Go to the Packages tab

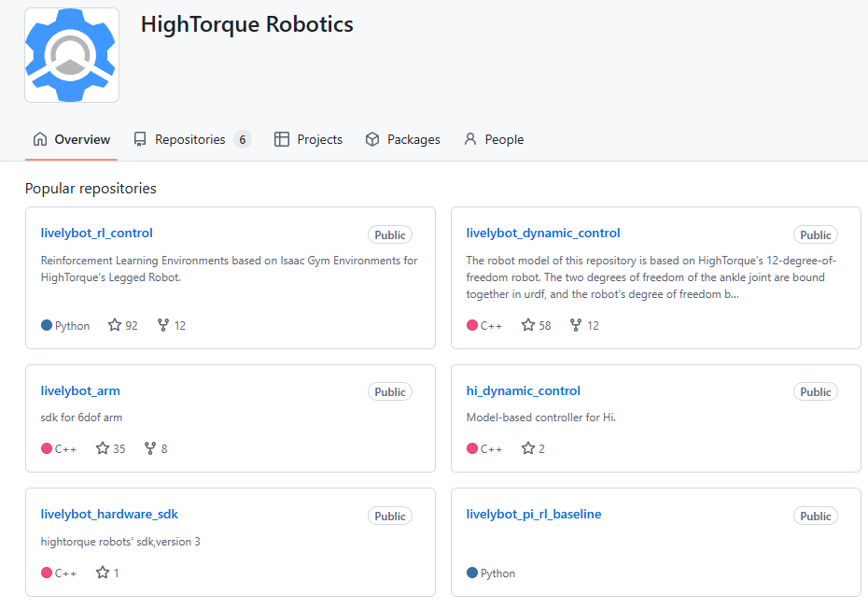402,139
